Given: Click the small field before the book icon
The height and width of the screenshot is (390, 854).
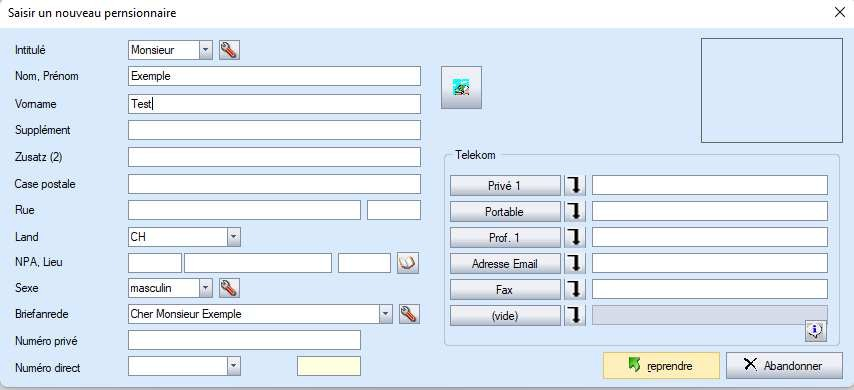Looking at the screenshot, I should 364,263.
